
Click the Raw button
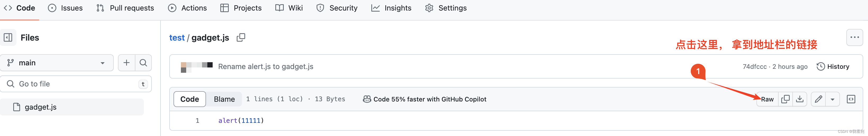point(767,99)
